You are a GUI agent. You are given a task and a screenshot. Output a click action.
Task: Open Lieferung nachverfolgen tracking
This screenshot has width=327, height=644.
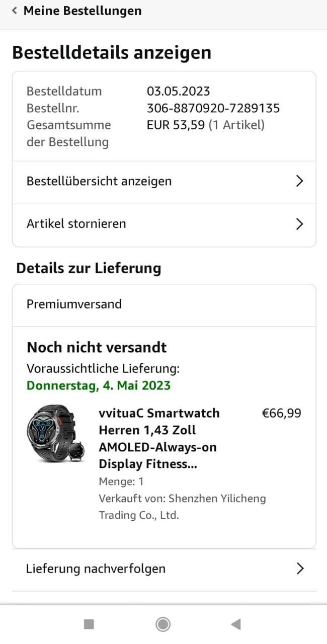(x=96, y=569)
